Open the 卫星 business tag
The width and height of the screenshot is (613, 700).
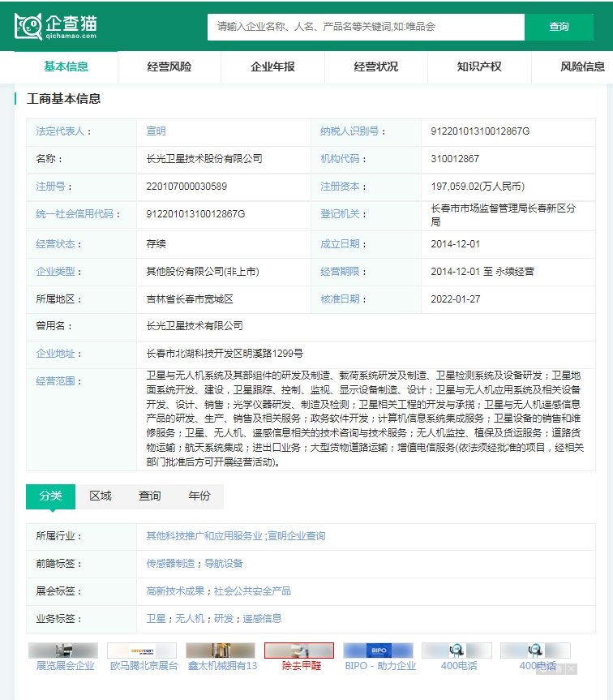[x=156, y=620]
